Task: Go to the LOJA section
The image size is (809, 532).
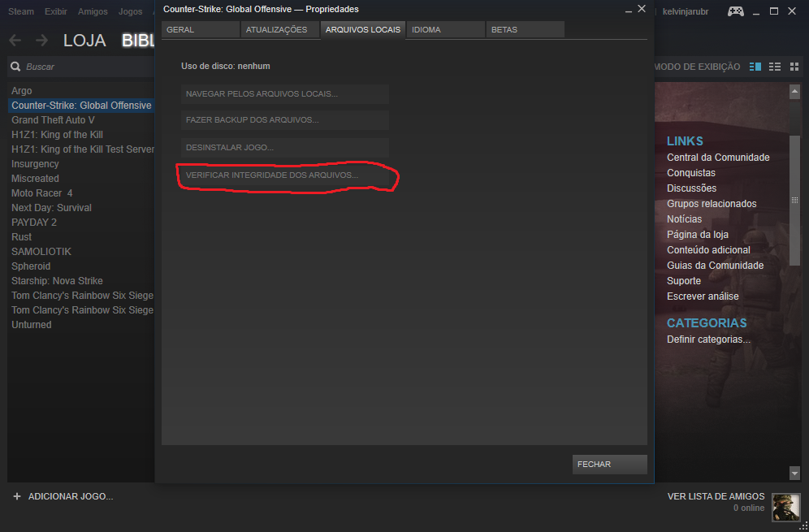Action: tap(84, 41)
